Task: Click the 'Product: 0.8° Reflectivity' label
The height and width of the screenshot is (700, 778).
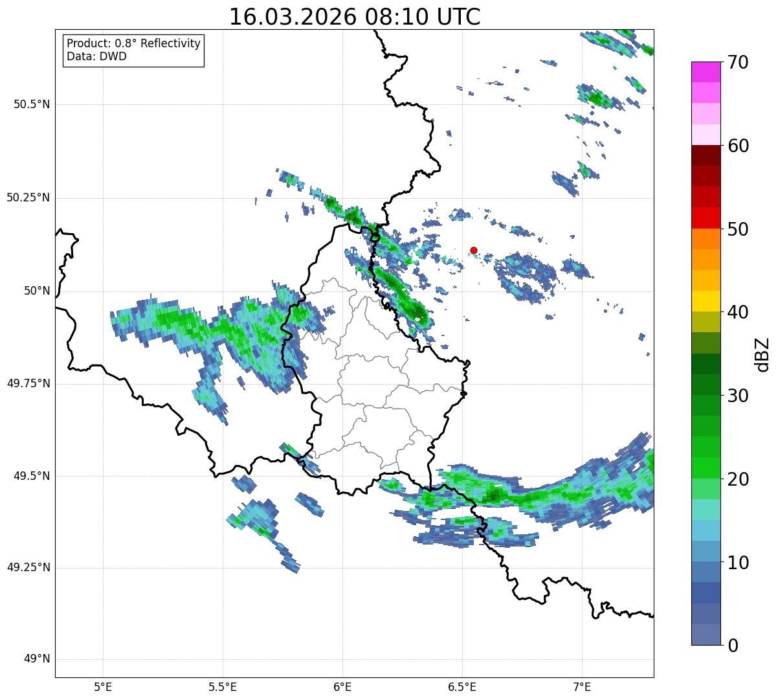Action: (134, 43)
